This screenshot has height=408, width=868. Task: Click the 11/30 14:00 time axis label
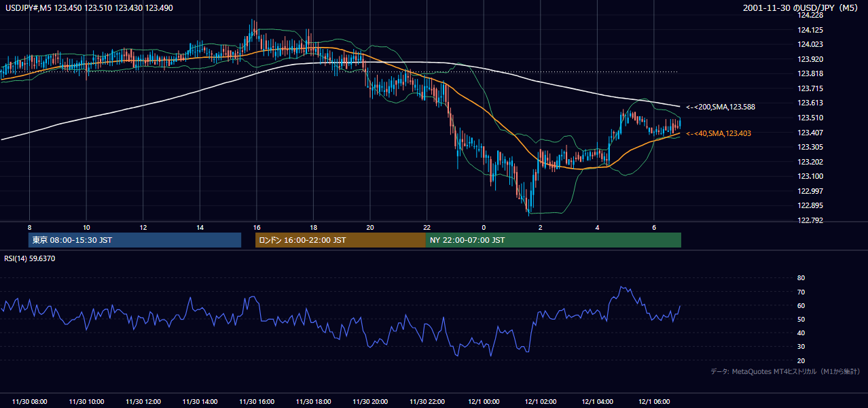point(200,402)
